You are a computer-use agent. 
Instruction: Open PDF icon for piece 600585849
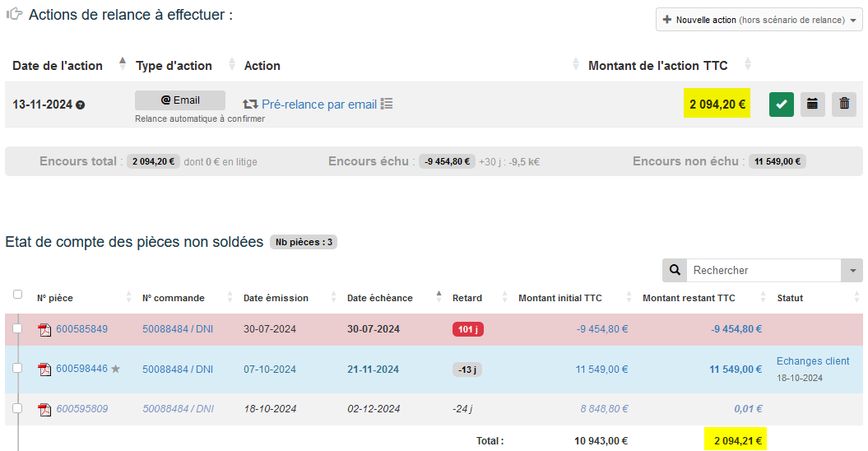[44, 330]
